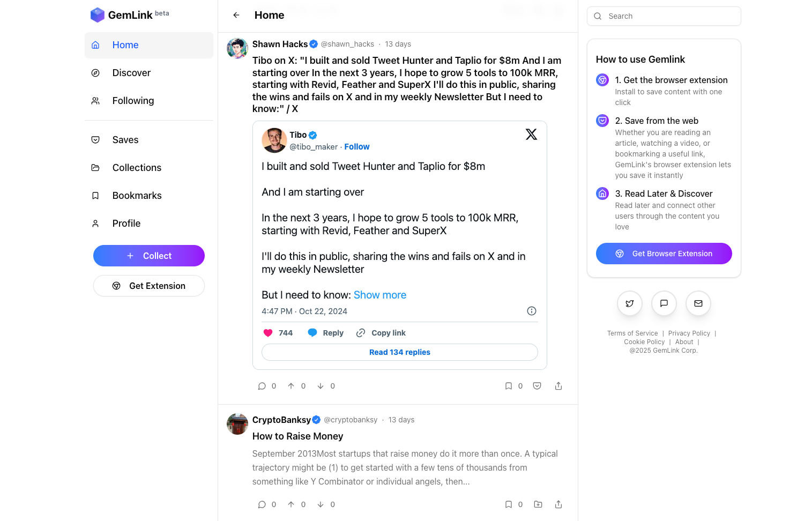Viewport: 812px width, 521px height.
Task: Open the Discover section in sidebar
Action: (131, 72)
